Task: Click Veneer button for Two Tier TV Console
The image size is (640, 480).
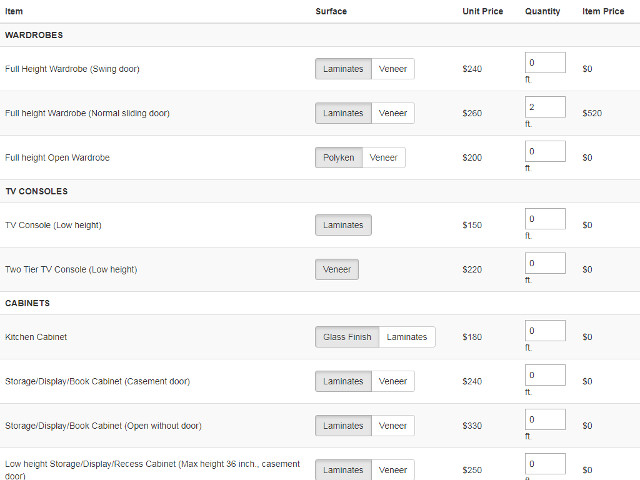Action: pyautogui.click(x=336, y=269)
